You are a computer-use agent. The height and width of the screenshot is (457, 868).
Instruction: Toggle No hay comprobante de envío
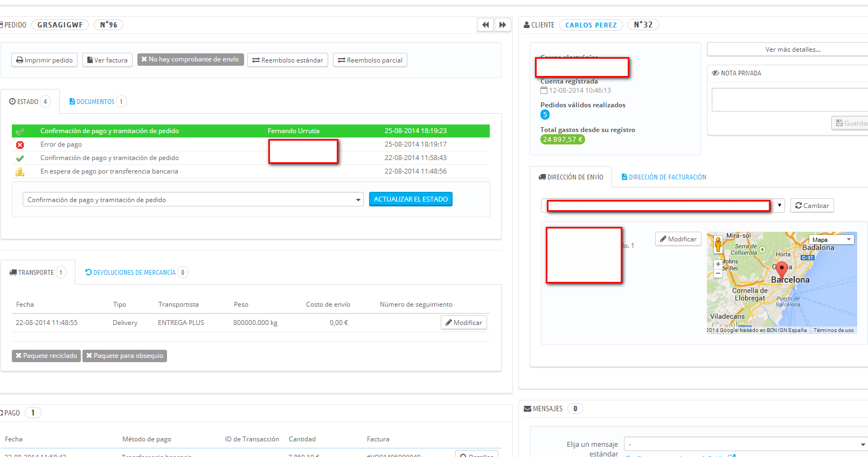coord(190,59)
